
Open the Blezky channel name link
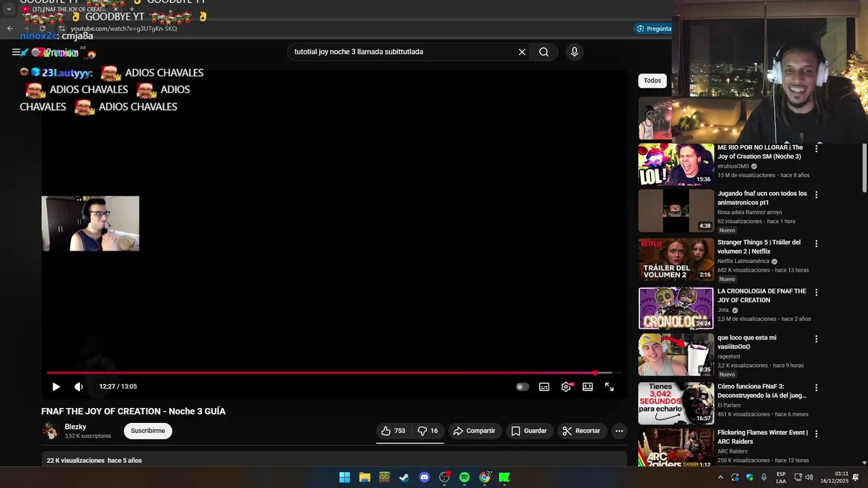[x=75, y=427]
